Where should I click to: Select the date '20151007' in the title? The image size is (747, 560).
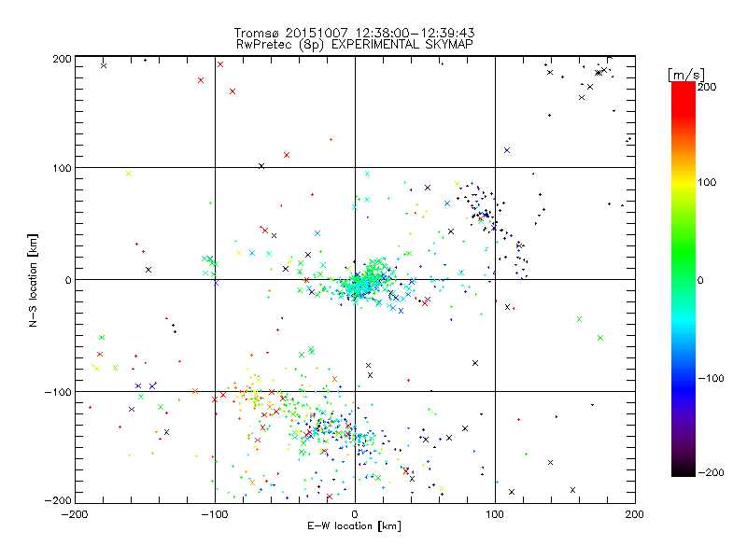317,33
